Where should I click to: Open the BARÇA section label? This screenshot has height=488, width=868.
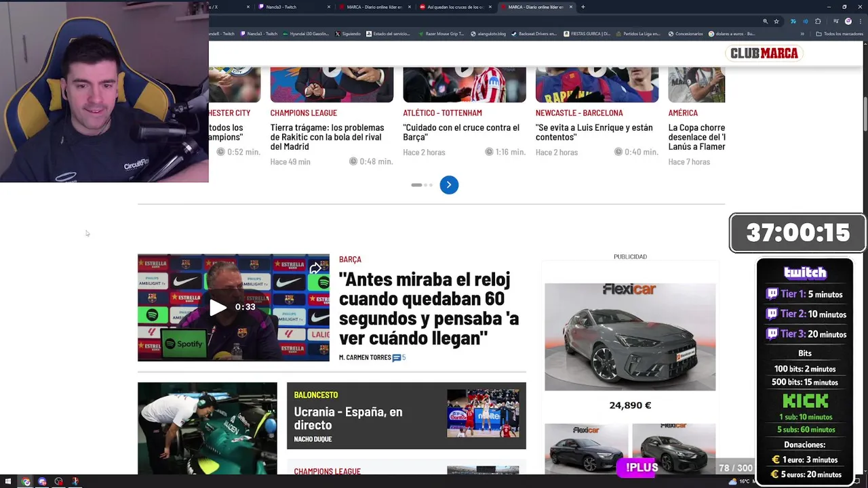[350, 259]
